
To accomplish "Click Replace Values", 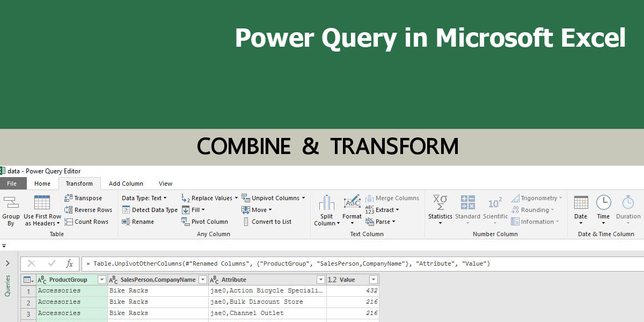I will click(x=209, y=198).
